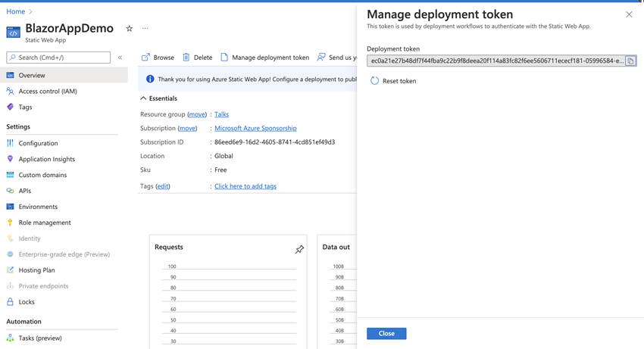Open Locks in the sidebar
The image size is (644, 349).
pos(27,302)
